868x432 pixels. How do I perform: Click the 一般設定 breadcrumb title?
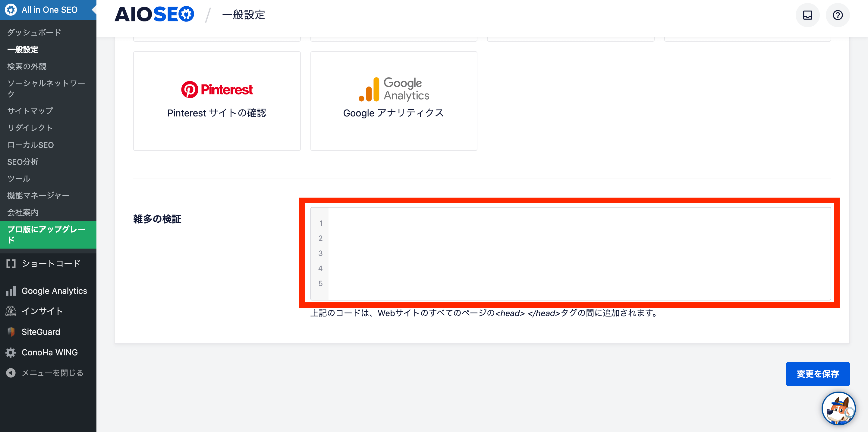click(243, 15)
